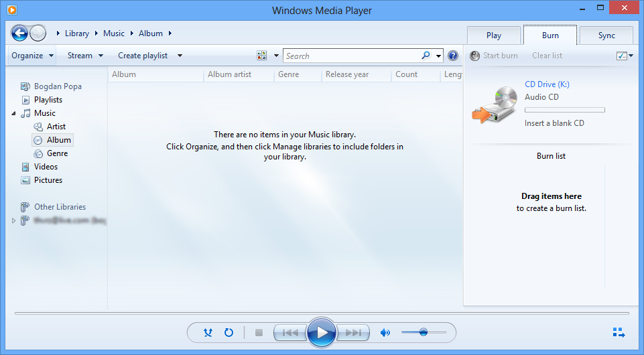
Task: Turn repeat on
Action: click(229, 332)
